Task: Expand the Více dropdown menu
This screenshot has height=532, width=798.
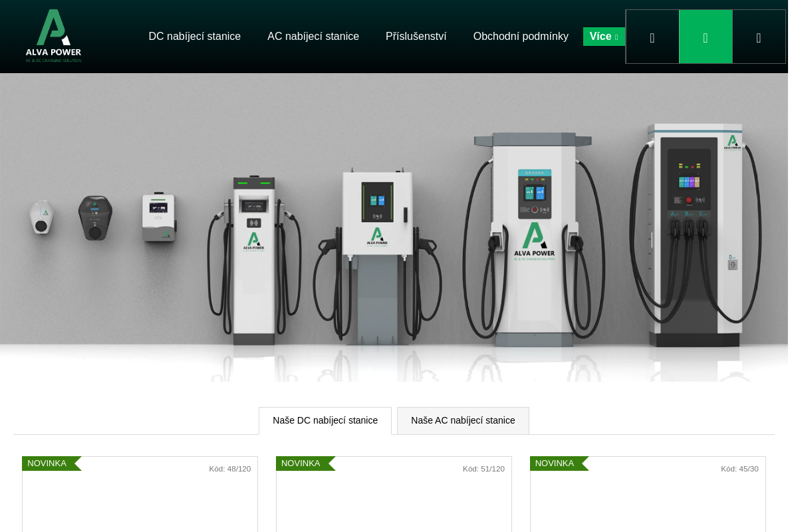Action: click(604, 37)
